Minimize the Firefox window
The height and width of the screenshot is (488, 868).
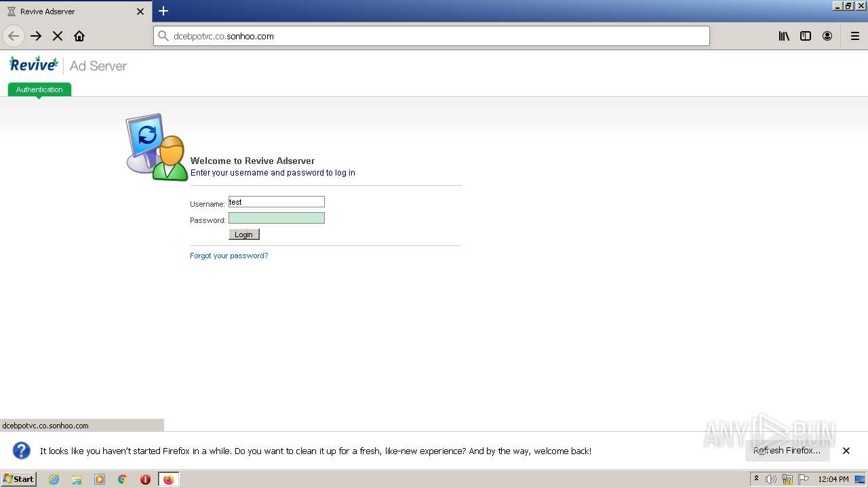pos(837,5)
